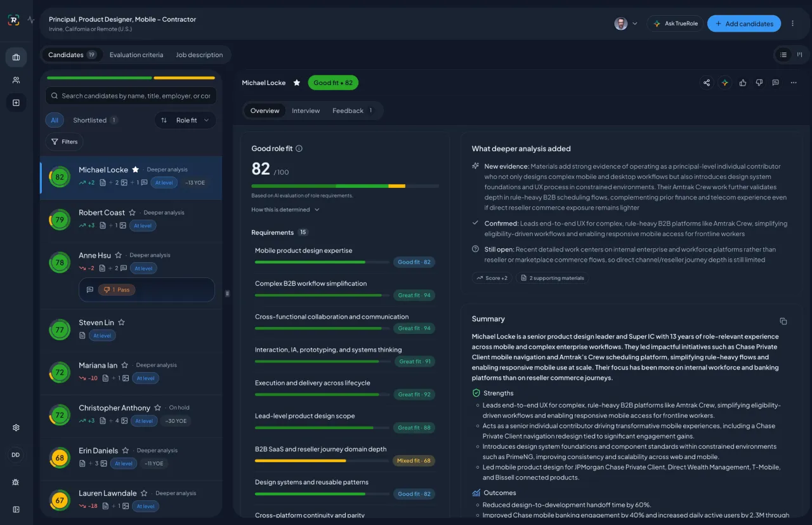
Task: Star Lauren Lawndale
Action: (x=144, y=493)
